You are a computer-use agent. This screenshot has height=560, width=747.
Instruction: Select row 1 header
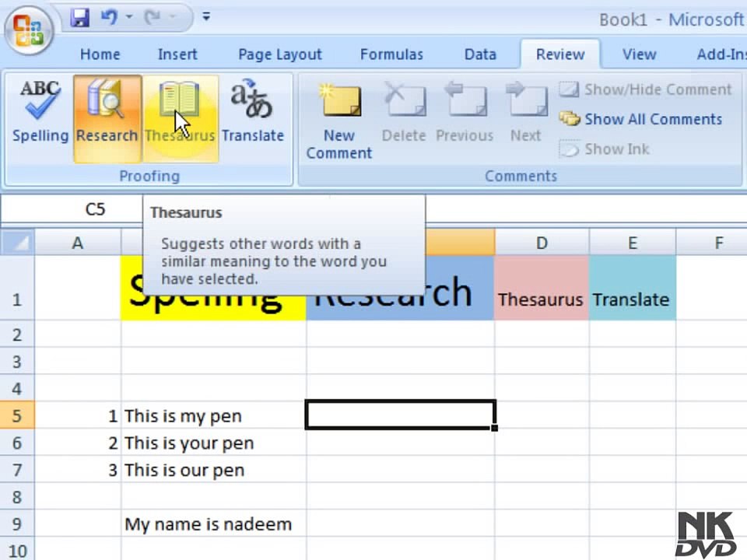pos(17,288)
